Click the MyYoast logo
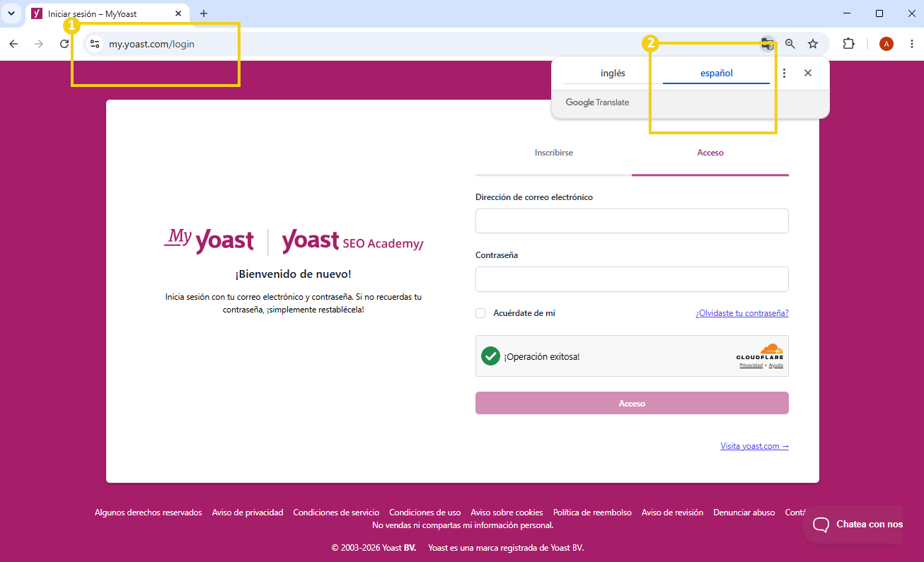This screenshot has height=562, width=924. pyautogui.click(x=209, y=240)
